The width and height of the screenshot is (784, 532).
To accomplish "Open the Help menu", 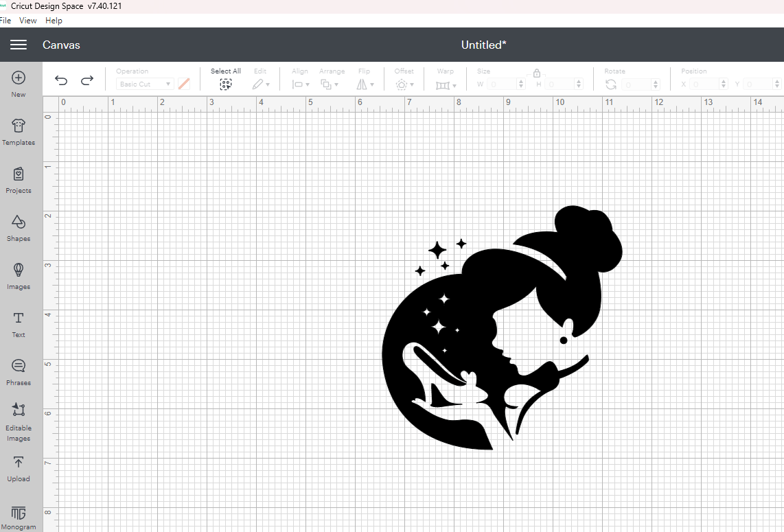I will pyautogui.click(x=54, y=21).
